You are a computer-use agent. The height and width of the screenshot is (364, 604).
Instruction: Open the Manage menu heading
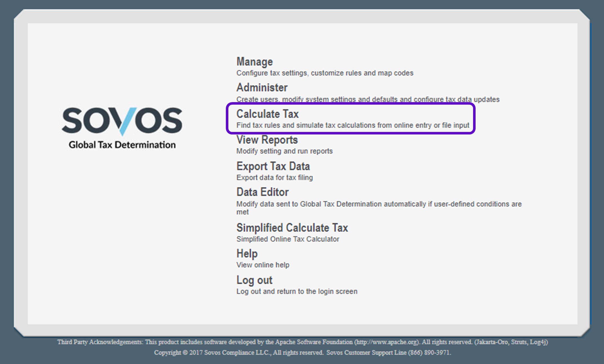(x=255, y=62)
